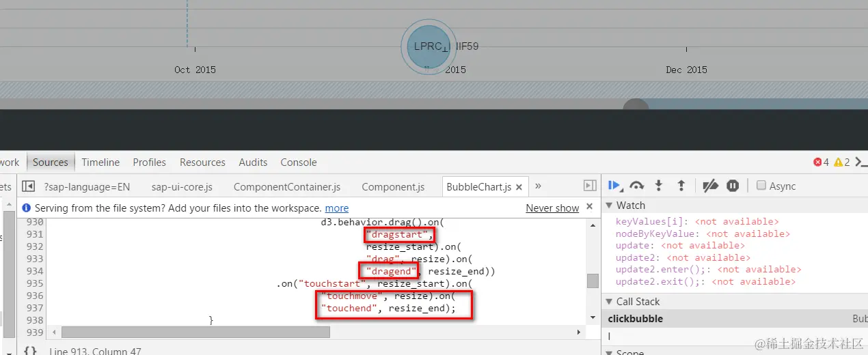Click the vertical scrollbar thumb of code editor
The width and height of the screenshot is (868, 355).
click(593, 281)
